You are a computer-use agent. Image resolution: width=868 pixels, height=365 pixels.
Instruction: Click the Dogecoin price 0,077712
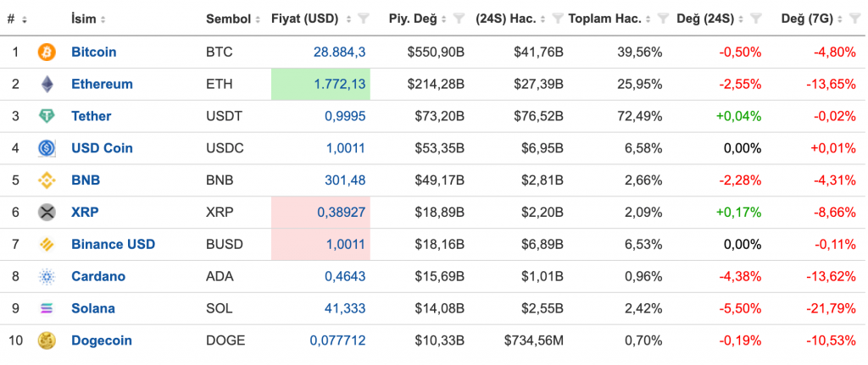coord(337,340)
